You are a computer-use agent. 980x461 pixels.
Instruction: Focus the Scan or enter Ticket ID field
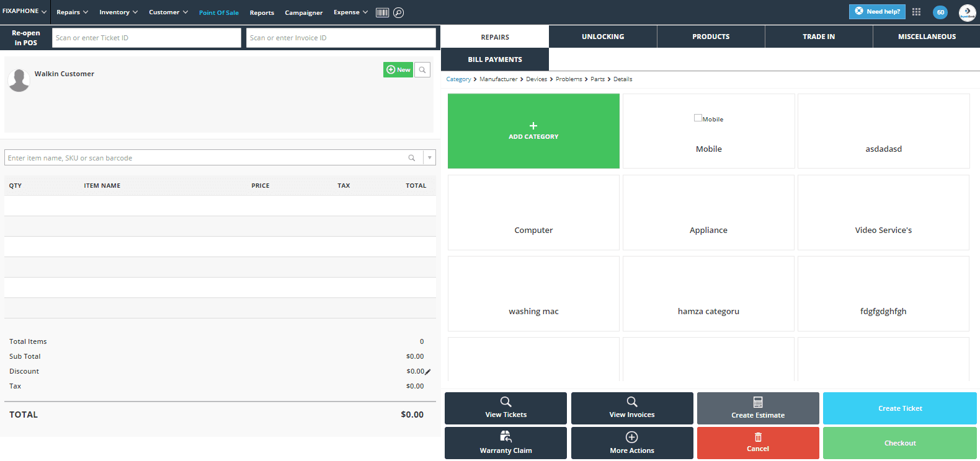[146, 38]
